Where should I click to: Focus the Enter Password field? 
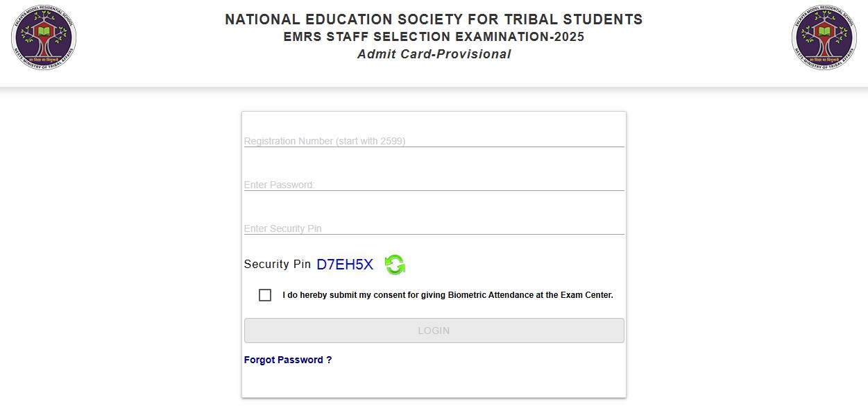pos(434,185)
